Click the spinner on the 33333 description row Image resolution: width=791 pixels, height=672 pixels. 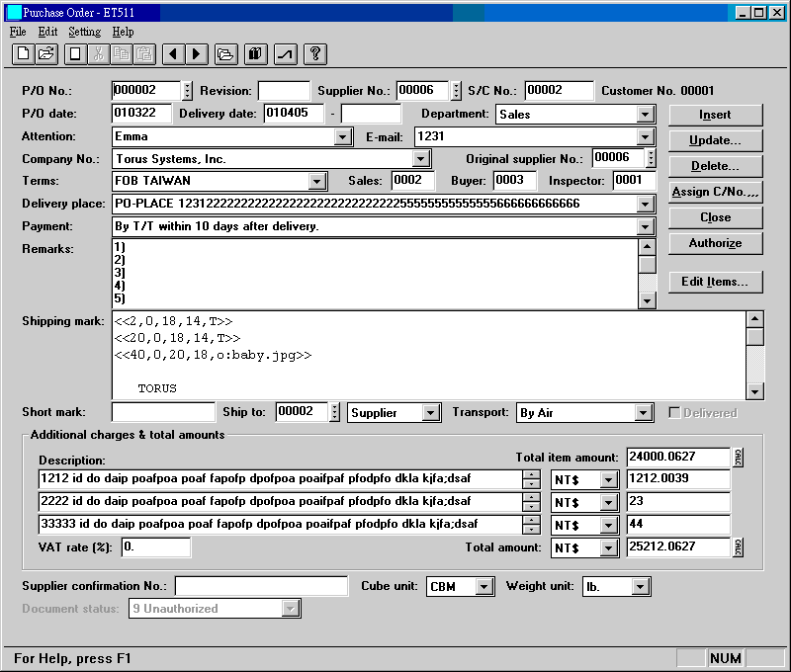531,525
